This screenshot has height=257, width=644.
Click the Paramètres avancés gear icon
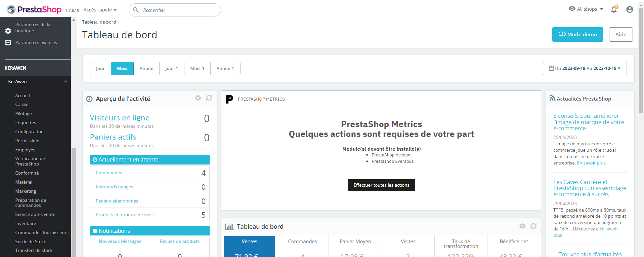click(8, 43)
